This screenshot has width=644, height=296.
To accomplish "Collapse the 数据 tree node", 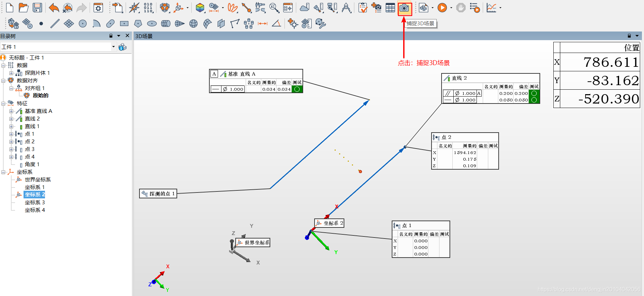I will (3, 65).
